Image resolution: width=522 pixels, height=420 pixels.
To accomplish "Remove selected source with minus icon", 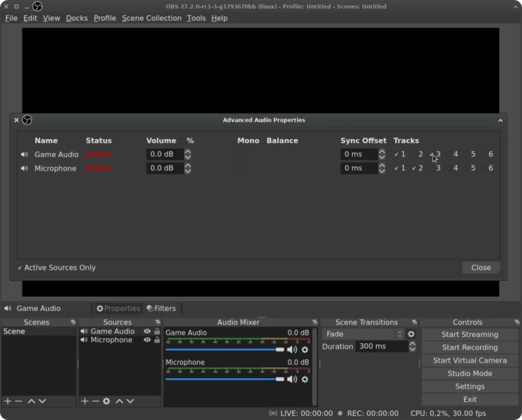I will 95,401.
